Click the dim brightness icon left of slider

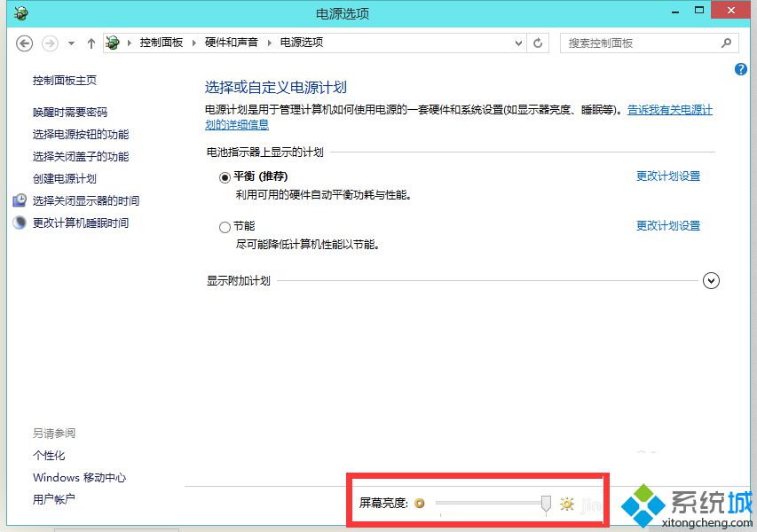(x=420, y=503)
